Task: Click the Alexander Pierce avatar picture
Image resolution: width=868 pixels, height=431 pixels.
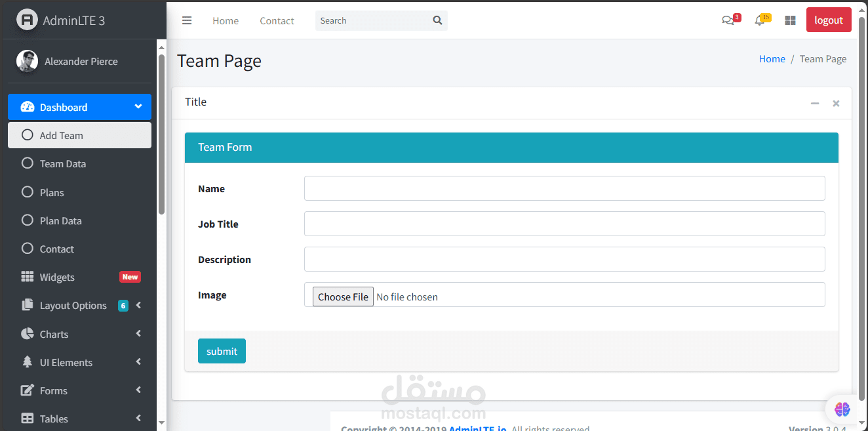Action: (27, 61)
